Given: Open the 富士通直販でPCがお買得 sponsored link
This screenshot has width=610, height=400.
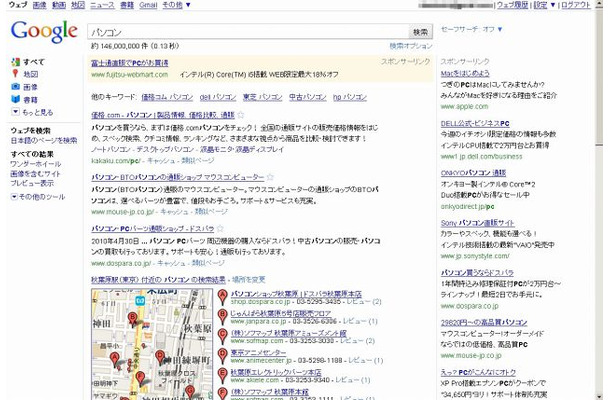Looking at the screenshot, I should coord(130,63).
